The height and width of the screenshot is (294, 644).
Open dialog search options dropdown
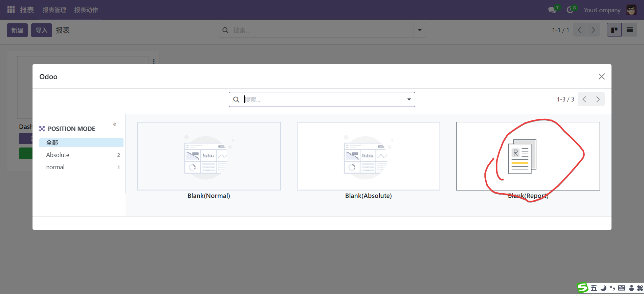coord(409,99)
